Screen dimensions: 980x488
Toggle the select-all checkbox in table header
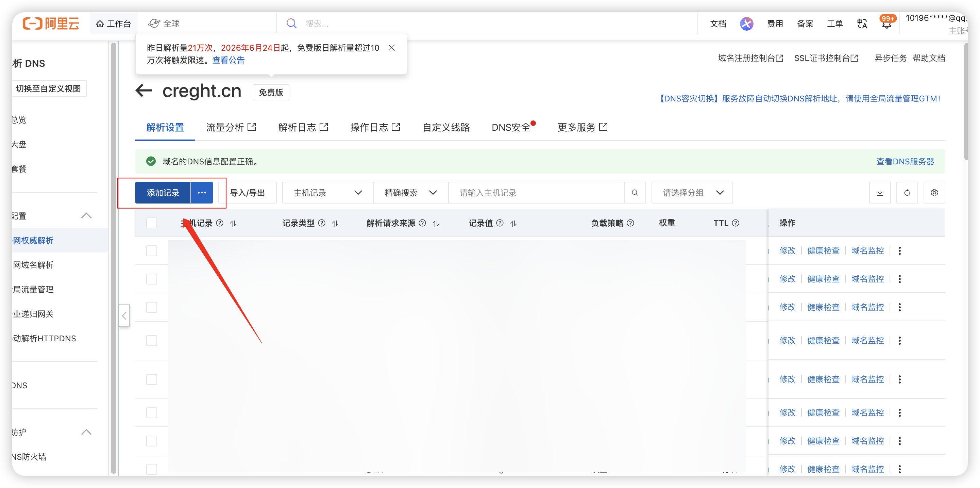[152, 223]
